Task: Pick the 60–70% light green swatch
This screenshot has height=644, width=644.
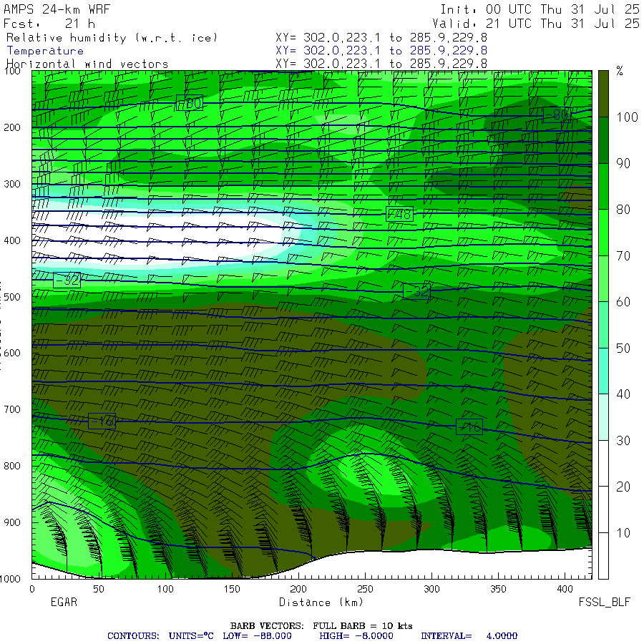Action: pyautogui.click(x=603, y=278)
